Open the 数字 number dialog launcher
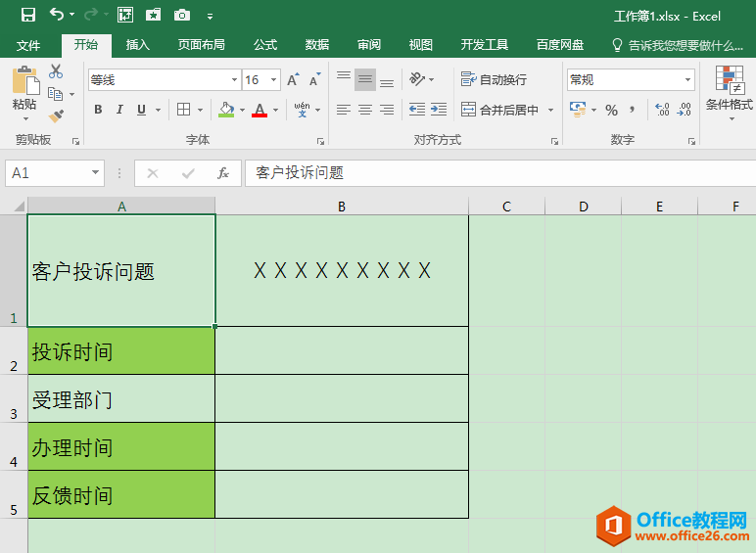This screenshot has width=756, height=553. (x=692, y=141)
